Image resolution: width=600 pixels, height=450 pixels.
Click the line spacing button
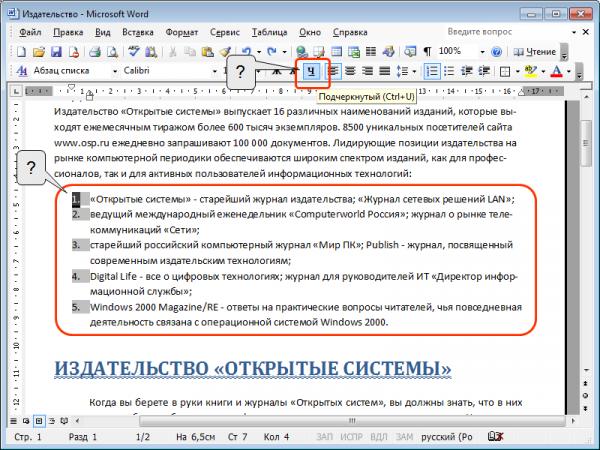403,71
